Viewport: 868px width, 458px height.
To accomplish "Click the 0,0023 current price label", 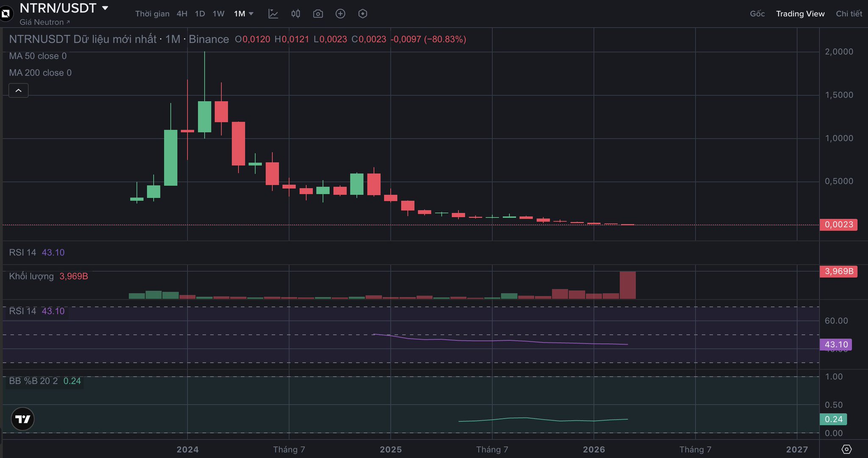I will (x=838, y=225).
